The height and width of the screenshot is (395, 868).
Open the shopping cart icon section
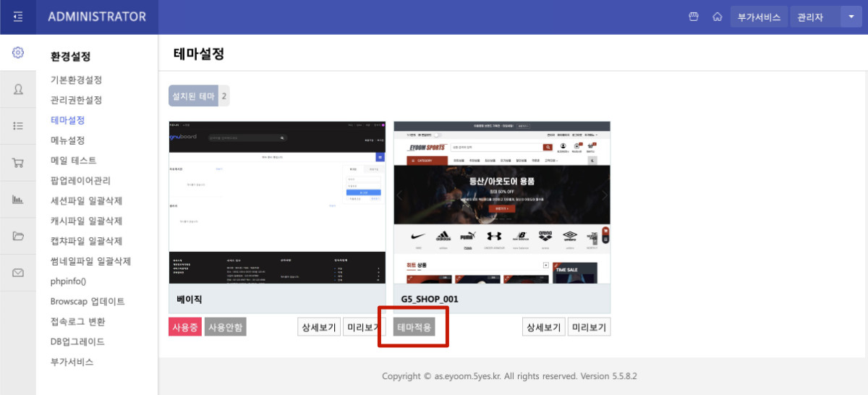click(18, 163)
